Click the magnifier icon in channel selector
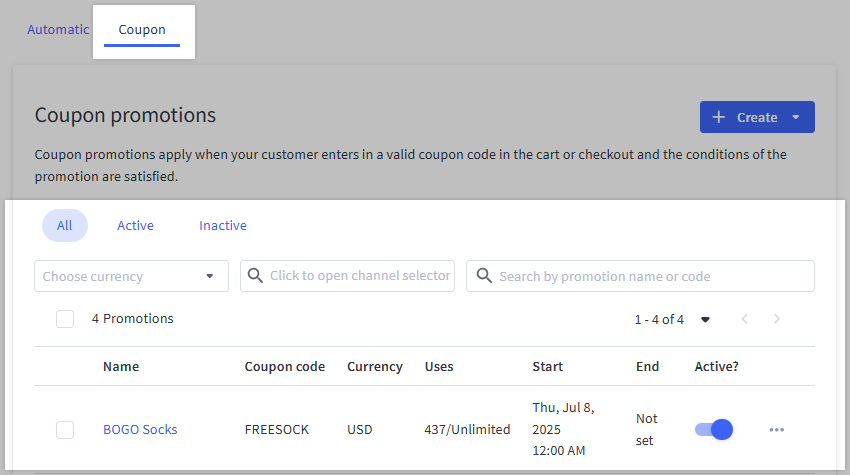 coord(256,276)
